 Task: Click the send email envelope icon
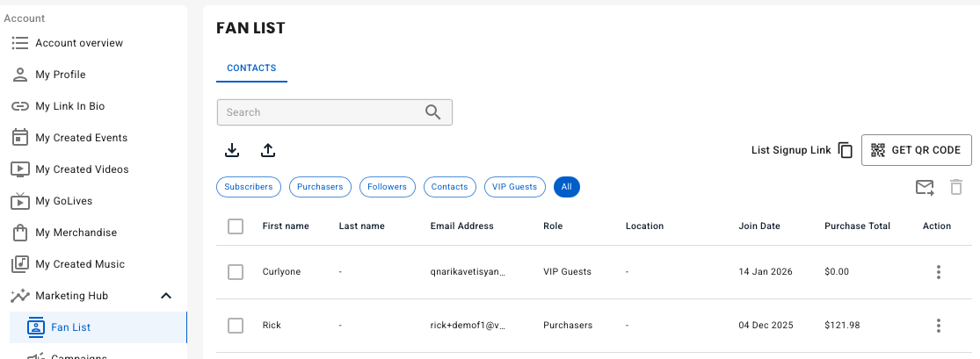tap(924, 187)
